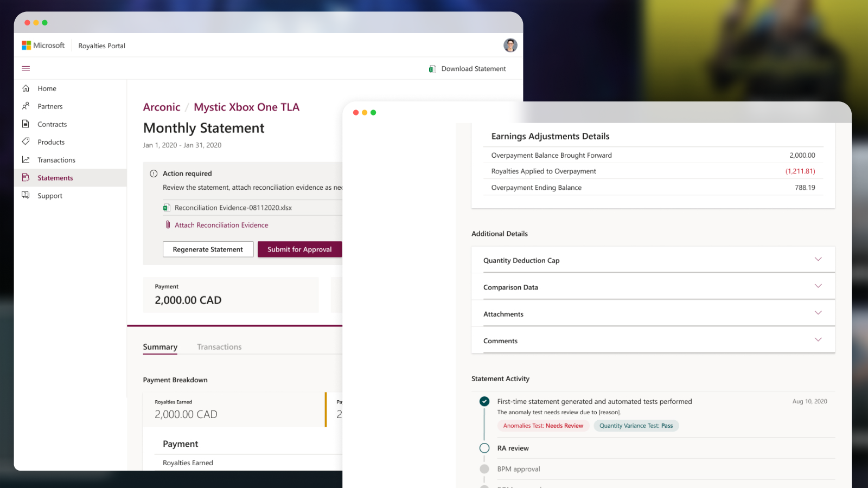
Task: Click the Royalties Applied to Overpayment row
Action: point(653,171)
